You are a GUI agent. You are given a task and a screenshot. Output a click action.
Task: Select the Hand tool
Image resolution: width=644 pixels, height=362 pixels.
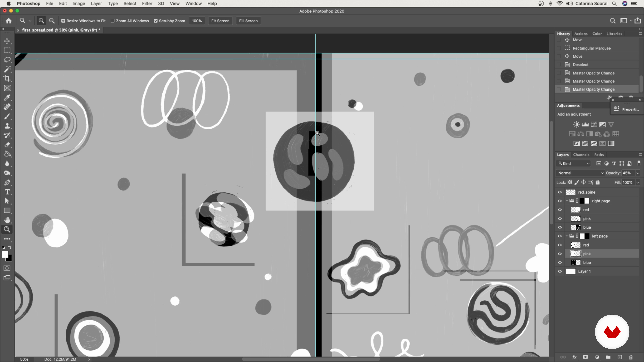[7, 220]
